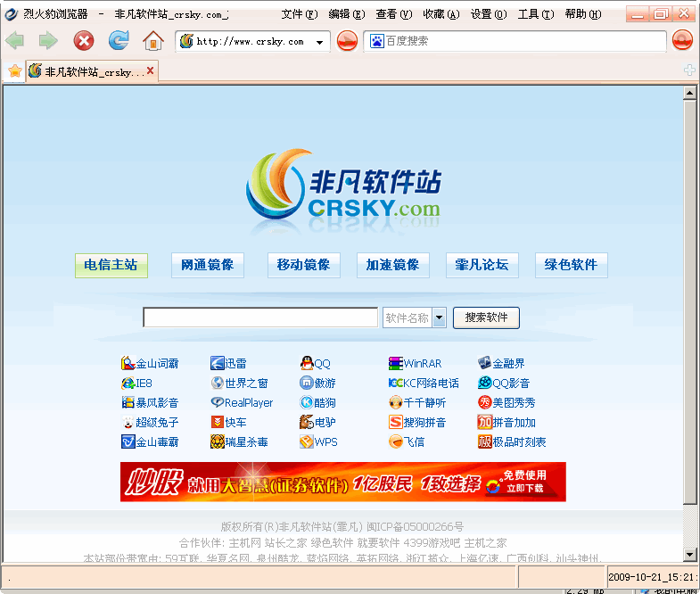The width and height of the screenshot is (700, 594).
Task: Open the 文件(F) menu
Action: pos(299,14)
